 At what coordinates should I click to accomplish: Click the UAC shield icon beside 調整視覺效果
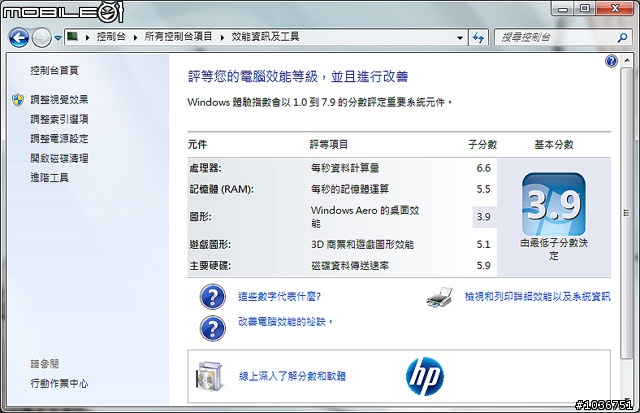(18, 100)
